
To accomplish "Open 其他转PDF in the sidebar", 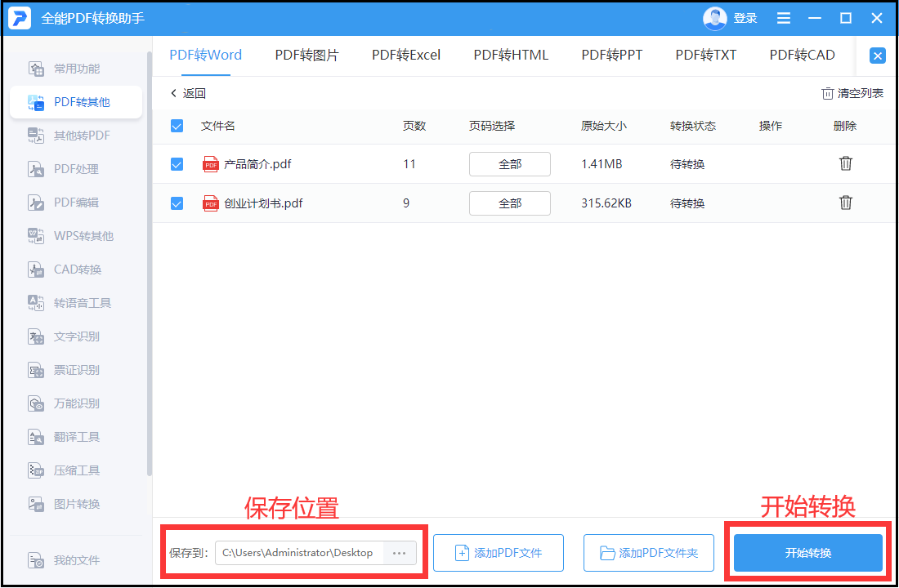I will click(76, 136).
